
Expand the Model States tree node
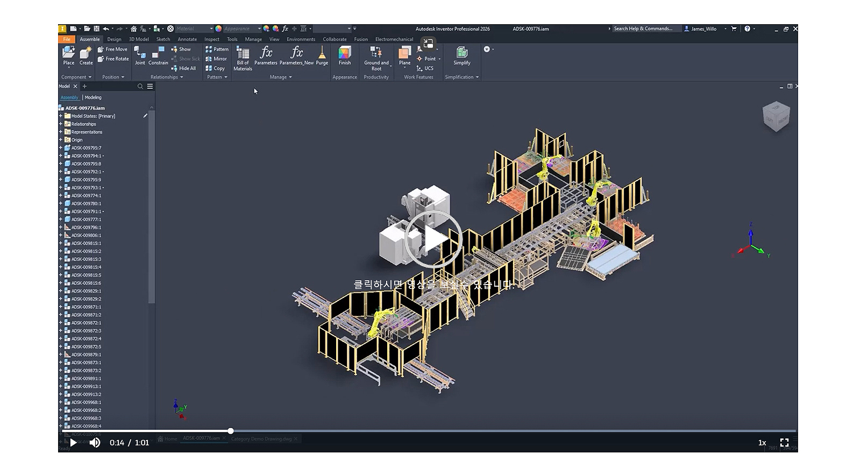(x=61, y=116)
